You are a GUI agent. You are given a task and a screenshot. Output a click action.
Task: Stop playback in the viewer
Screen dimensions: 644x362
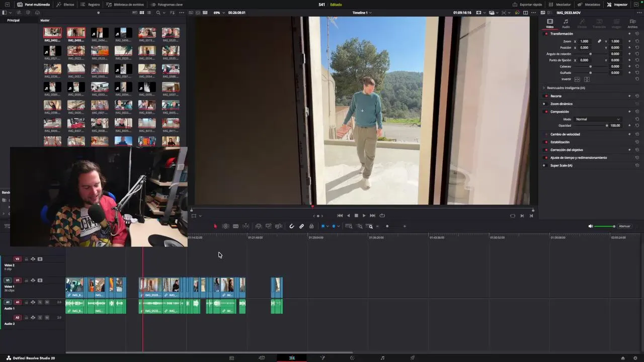tap(356, 216)
